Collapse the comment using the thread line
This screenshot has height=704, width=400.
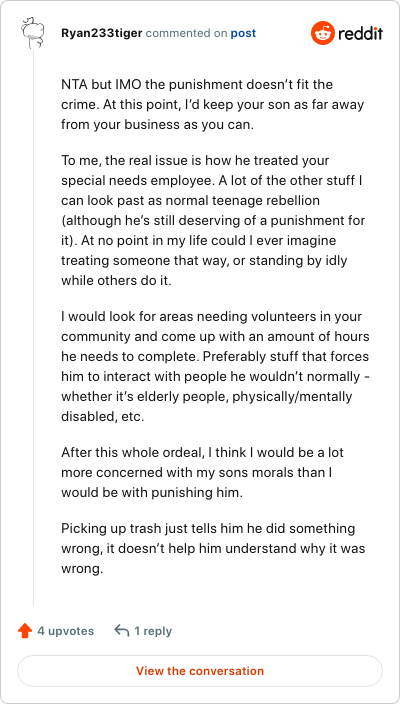[33, 328]
